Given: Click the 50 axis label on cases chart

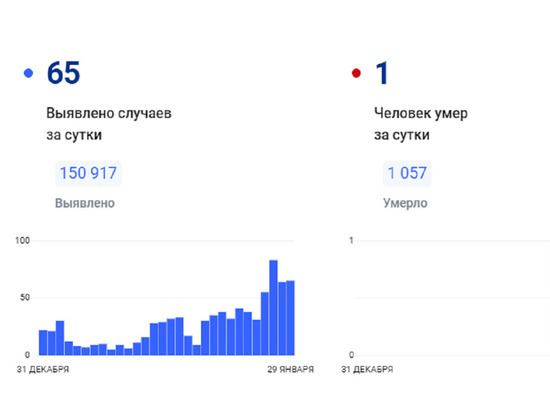Looking at the screenshot, I should (25, 297).
